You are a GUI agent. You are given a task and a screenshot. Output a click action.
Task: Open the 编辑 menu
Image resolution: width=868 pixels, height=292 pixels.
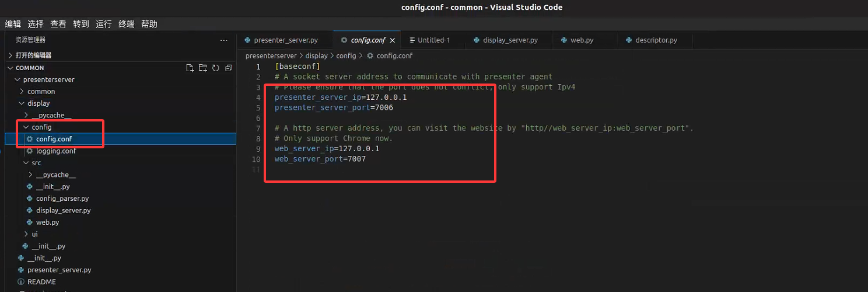13,24
